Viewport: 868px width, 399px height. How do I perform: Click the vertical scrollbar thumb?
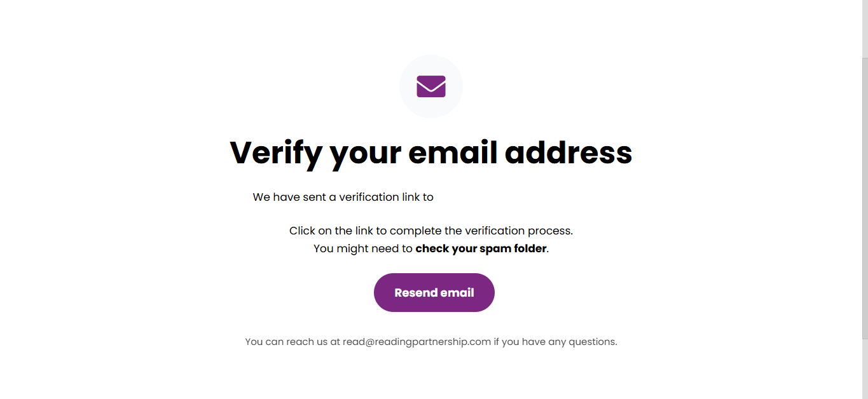coord(865,198)
